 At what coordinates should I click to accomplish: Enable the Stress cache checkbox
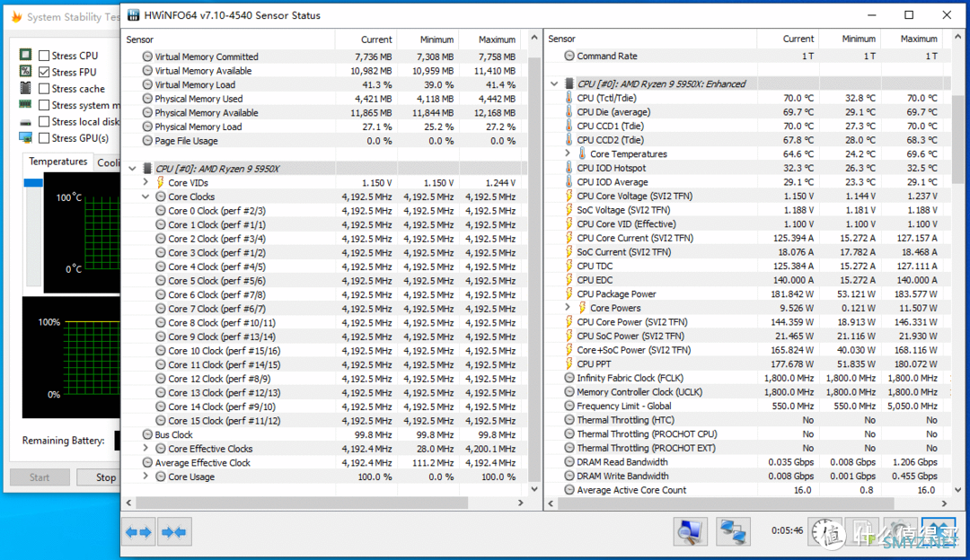pos(44,88)
